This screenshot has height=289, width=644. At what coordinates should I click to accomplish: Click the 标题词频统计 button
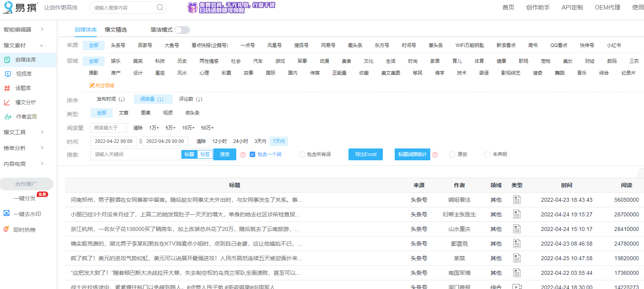point(412,154)
